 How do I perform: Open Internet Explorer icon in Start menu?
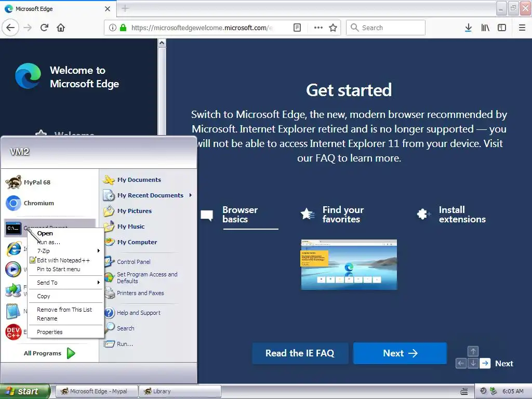tap(14, 249)
